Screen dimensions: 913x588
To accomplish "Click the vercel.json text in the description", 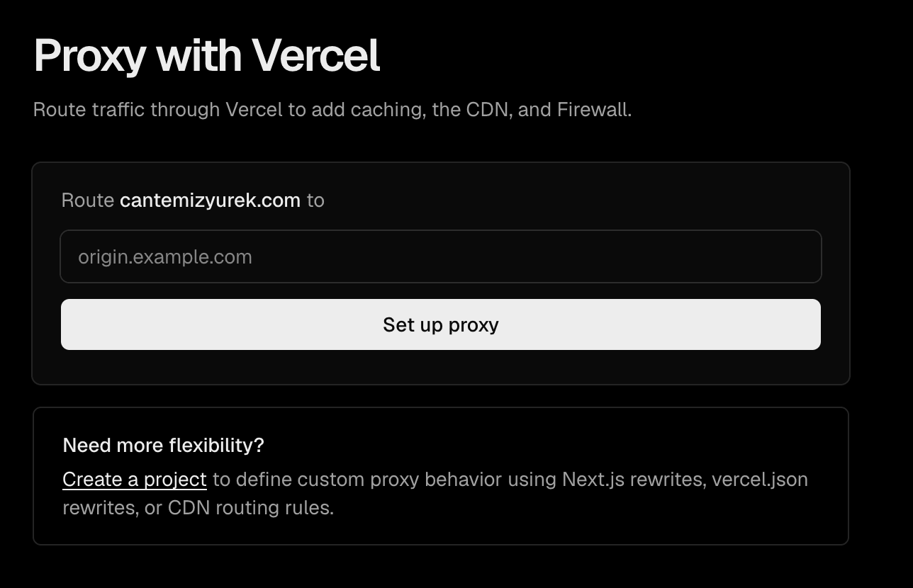I will point(760,480).
